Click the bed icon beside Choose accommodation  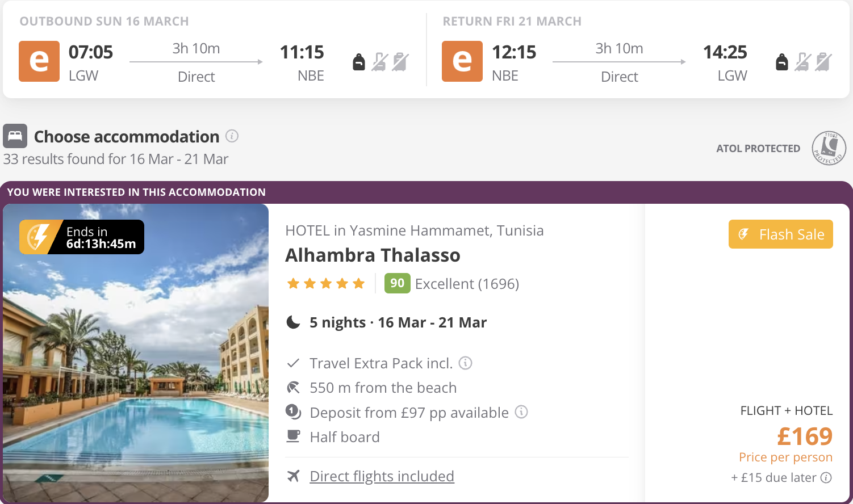15,136
